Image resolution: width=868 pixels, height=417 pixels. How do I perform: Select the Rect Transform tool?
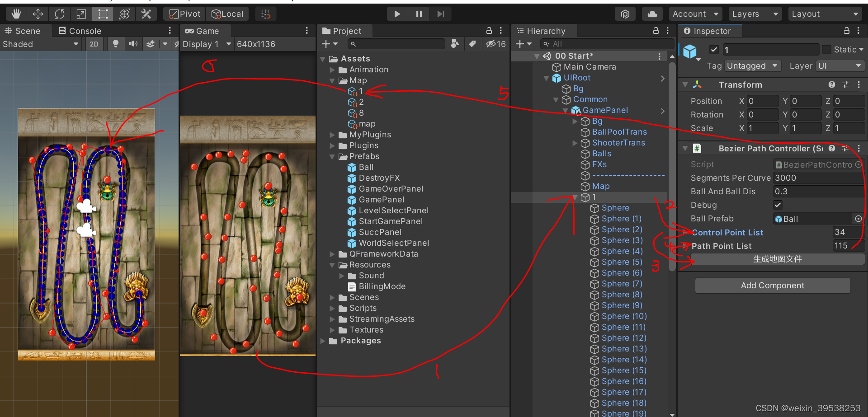(x=103, y=14)
